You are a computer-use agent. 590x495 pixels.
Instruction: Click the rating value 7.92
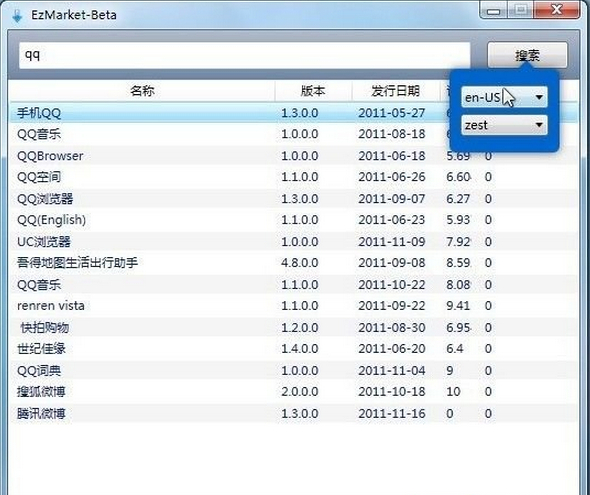click(x=458, y=241)
